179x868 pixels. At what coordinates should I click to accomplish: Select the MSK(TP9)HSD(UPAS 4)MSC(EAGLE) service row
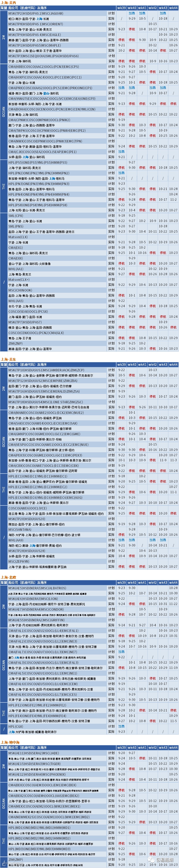(x=57, y=35)
